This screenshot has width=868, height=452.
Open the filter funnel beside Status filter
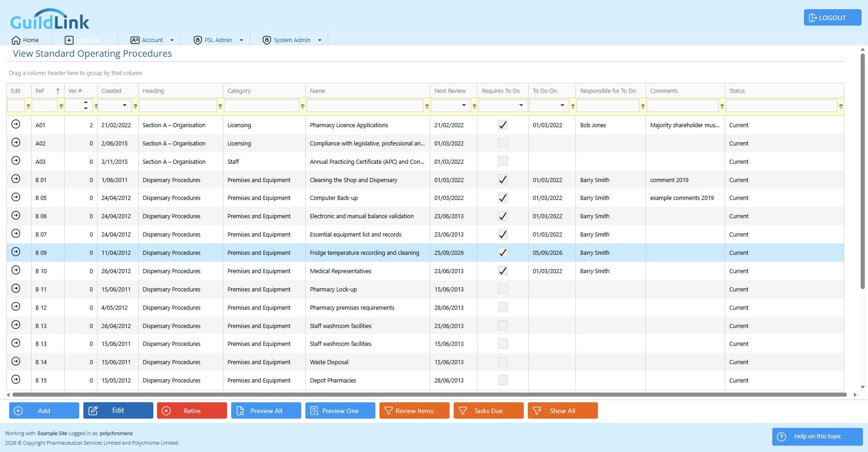(841, 106)
